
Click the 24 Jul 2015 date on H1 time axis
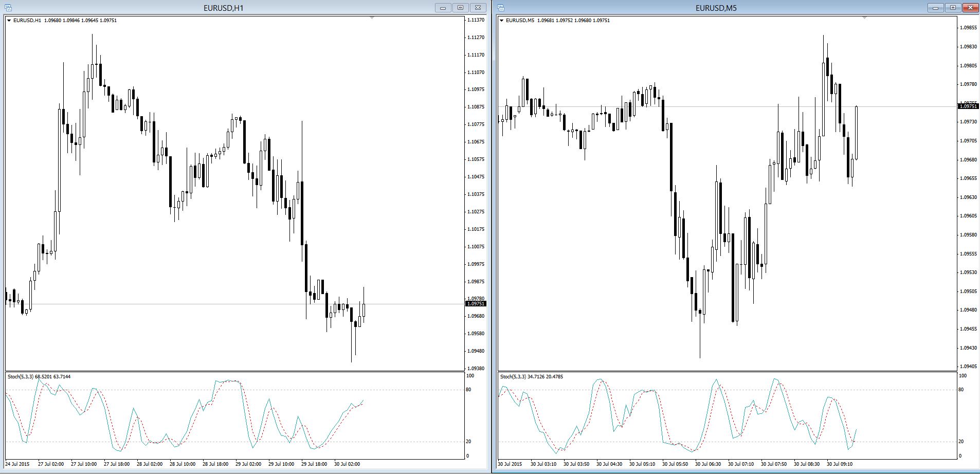(17, 464)
